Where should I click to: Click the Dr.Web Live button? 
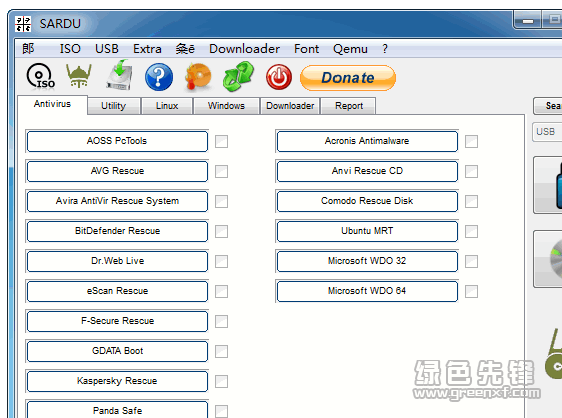coord(117,261)
